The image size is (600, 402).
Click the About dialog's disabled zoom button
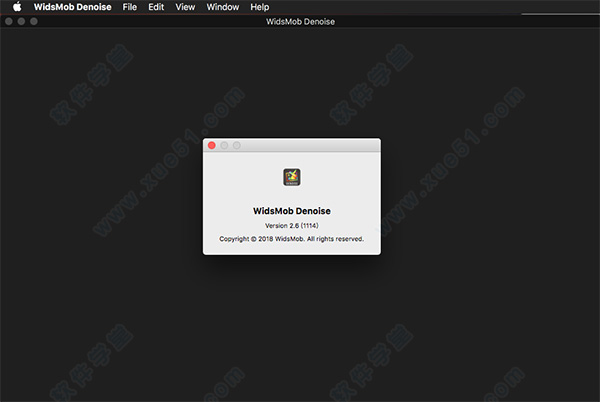pyautogui.click(x=237, y=145)
